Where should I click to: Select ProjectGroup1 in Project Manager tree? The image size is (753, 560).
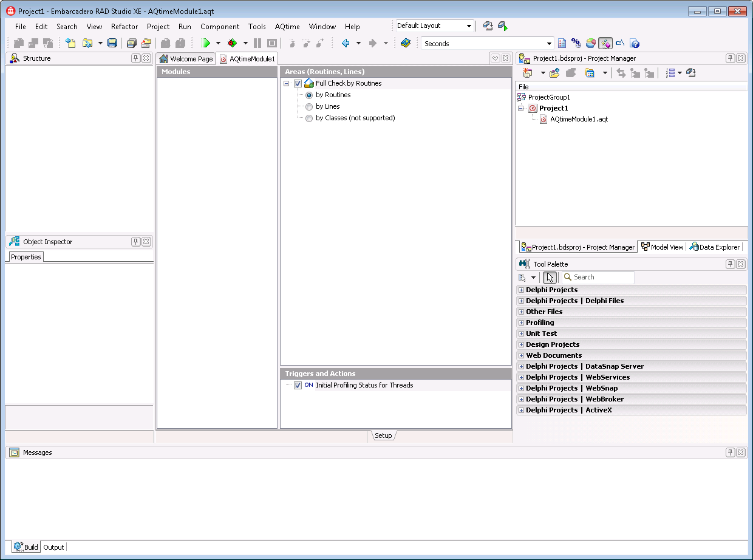point(549,97)
